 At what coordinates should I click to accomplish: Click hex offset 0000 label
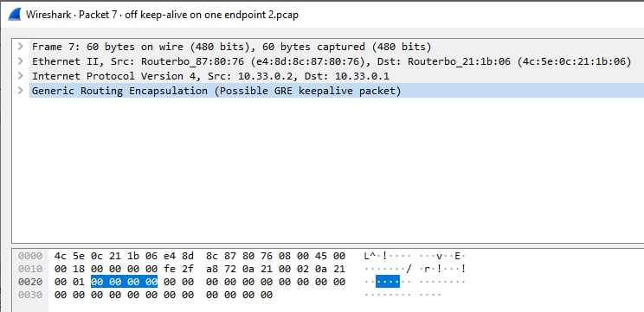[x=30, y=256]
